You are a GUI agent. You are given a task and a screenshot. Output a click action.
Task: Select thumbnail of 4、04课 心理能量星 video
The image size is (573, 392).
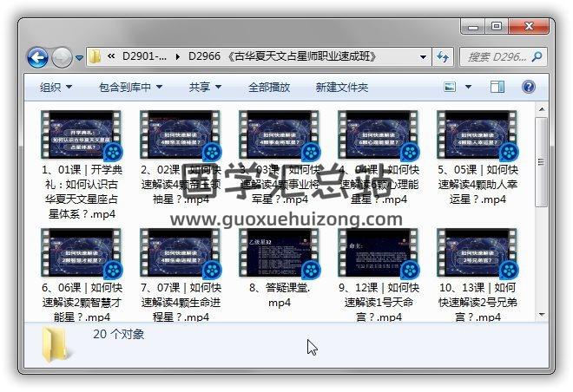click(379, 135)
